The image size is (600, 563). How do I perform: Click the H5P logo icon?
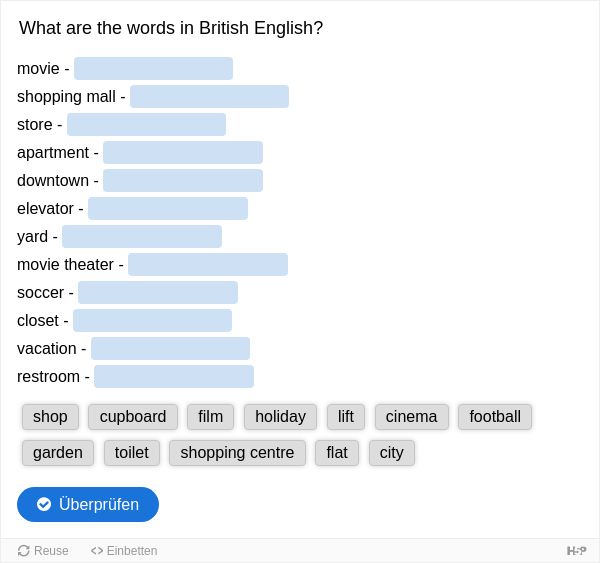click(x=576, y=550)
